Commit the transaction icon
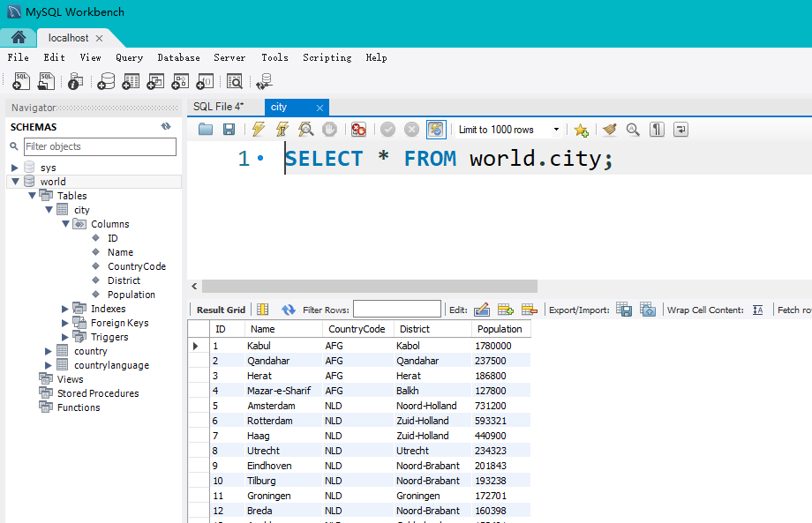812x523 pixels. [387, 130]
